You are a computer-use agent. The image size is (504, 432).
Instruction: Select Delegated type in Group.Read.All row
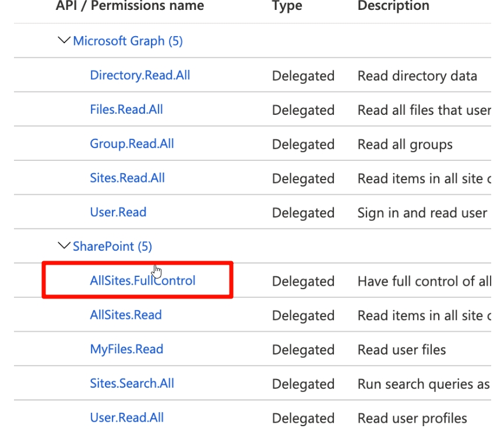304,145
